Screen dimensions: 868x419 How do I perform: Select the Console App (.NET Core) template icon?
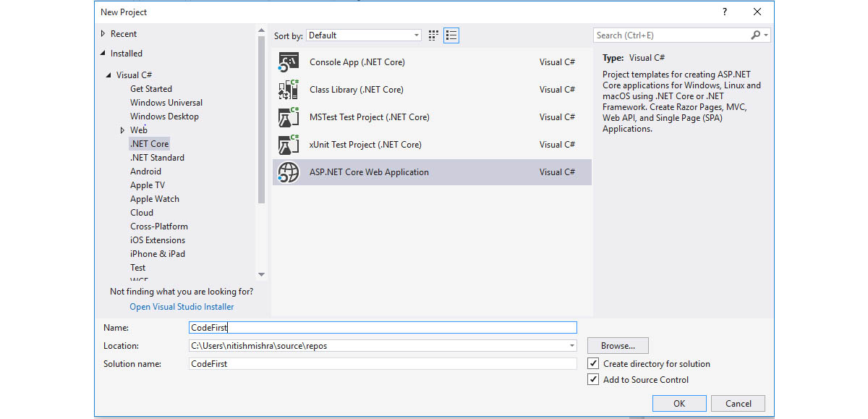[289, 62]
